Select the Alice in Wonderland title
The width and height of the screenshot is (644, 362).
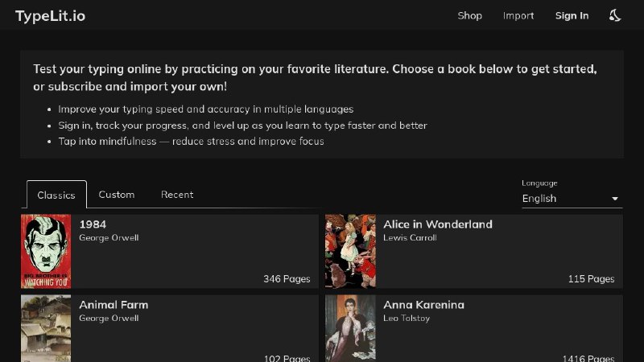tap(437, 224)
